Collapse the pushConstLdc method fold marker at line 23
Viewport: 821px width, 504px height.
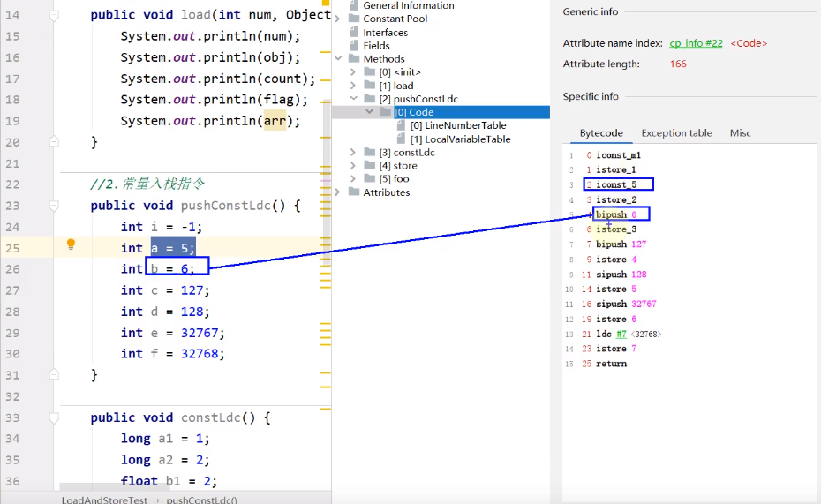click(53, 206)
